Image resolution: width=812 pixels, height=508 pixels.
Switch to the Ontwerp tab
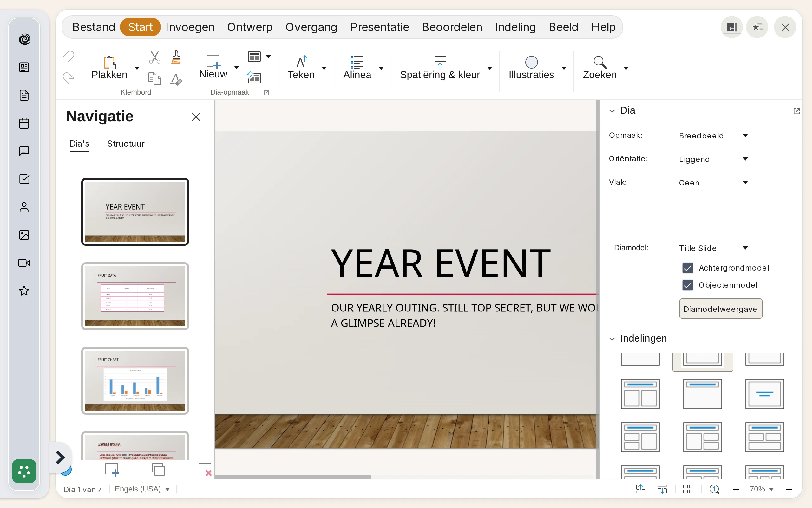(x=250, y=27)
